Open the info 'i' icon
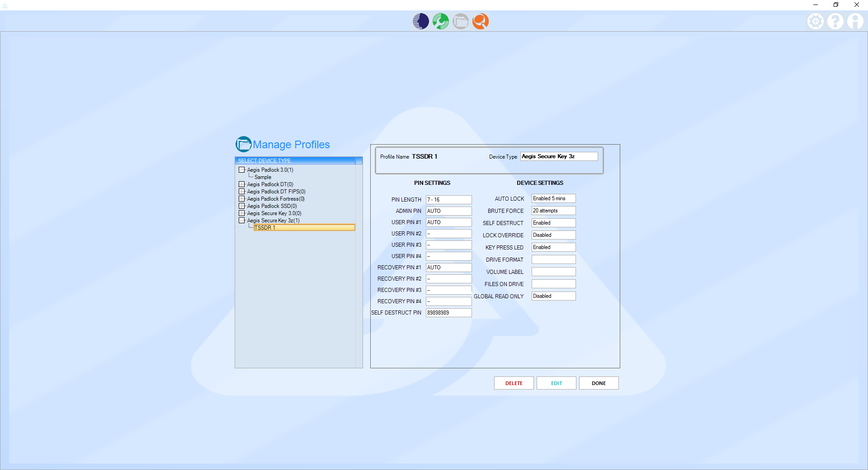The height and width of the screenshot is (470, 868). coord(855,21)
